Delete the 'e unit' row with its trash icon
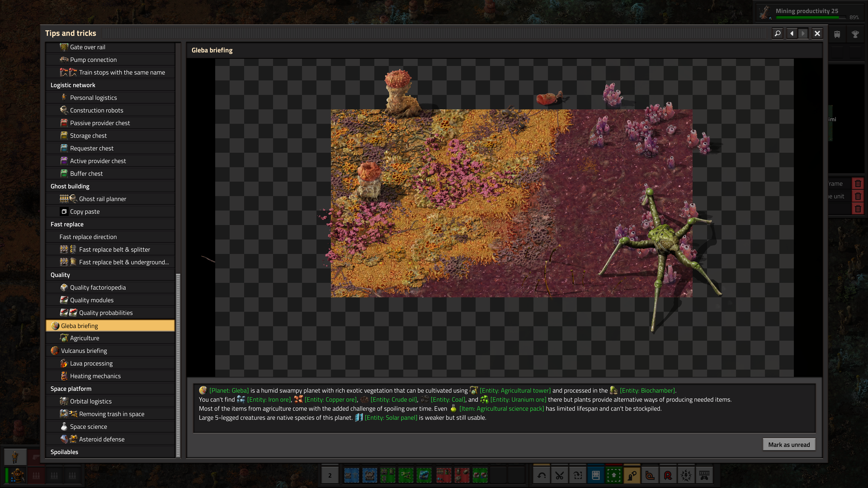868x488 pixels. (858, 196)
